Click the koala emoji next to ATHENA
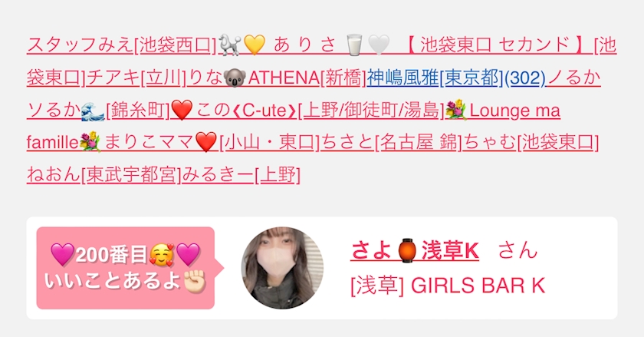The width and height of the screenshot is (644, 337). coord(235,78)
